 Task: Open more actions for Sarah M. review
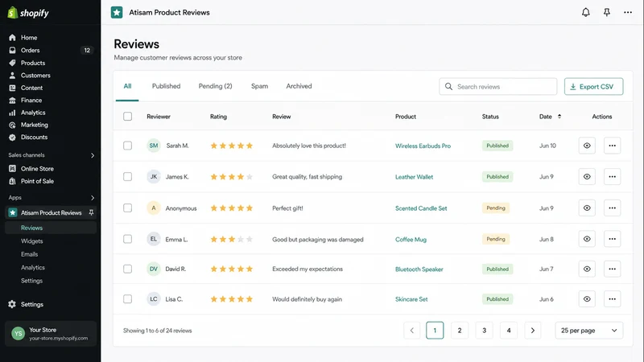tap(612, 146)
